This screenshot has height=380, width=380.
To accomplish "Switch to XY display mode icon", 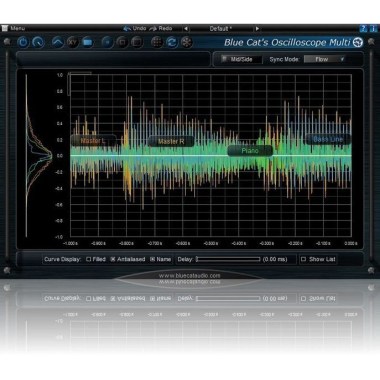I will (72, 43).
